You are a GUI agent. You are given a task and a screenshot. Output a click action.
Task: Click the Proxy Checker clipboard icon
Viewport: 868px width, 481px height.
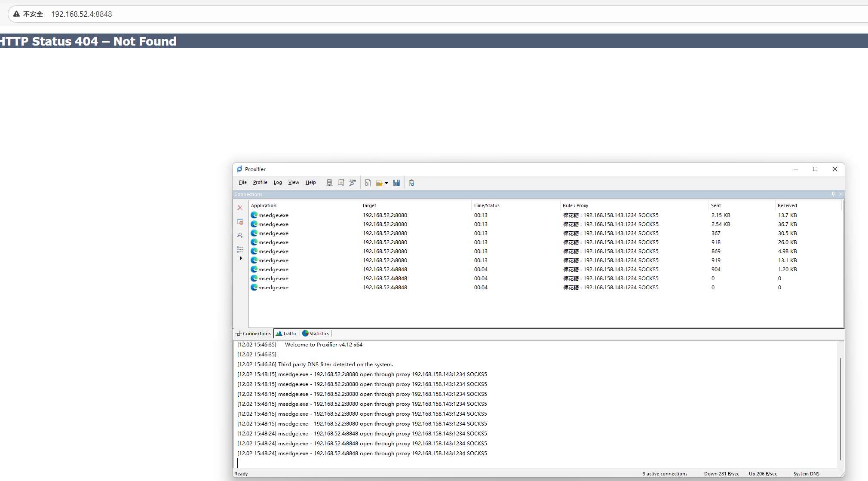[x=411, y=183]
